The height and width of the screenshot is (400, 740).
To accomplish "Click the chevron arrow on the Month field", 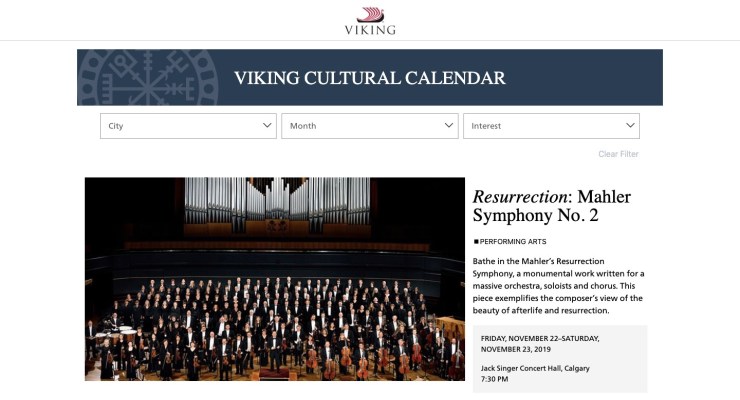I will pos(449,126).
